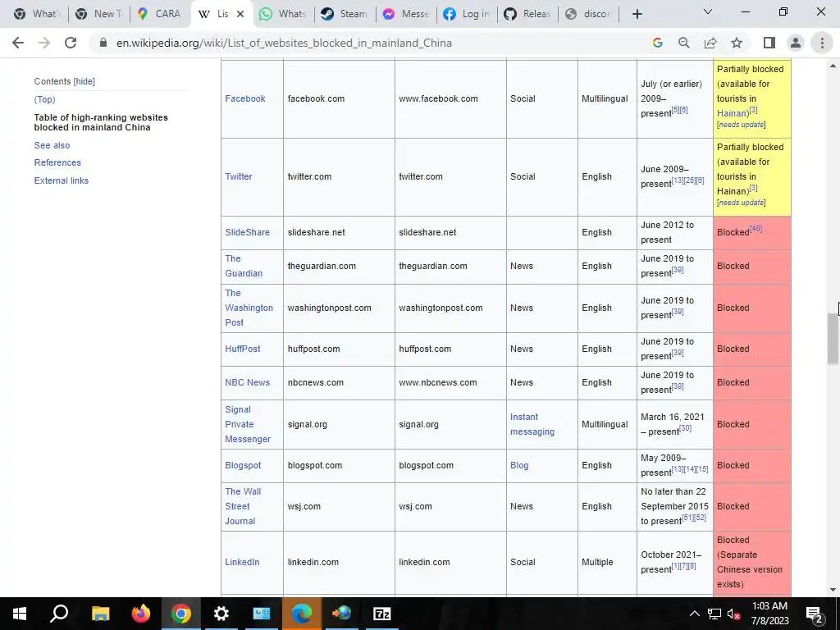Switch to the discord tab
Viewport: 840px width, 630px height.
[587, 14]
